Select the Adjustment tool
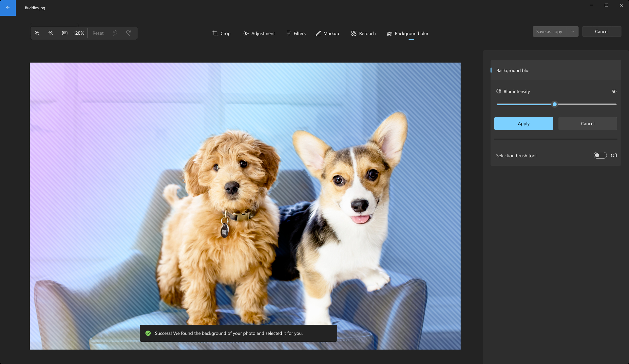Viewport: 629px width, 364px height. (258, 33)
